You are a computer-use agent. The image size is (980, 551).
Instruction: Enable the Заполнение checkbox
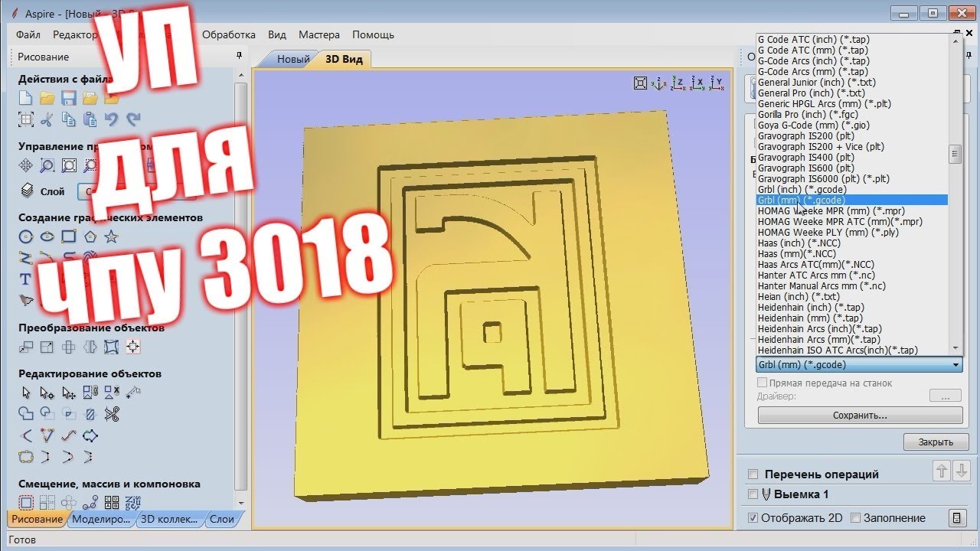856,518
